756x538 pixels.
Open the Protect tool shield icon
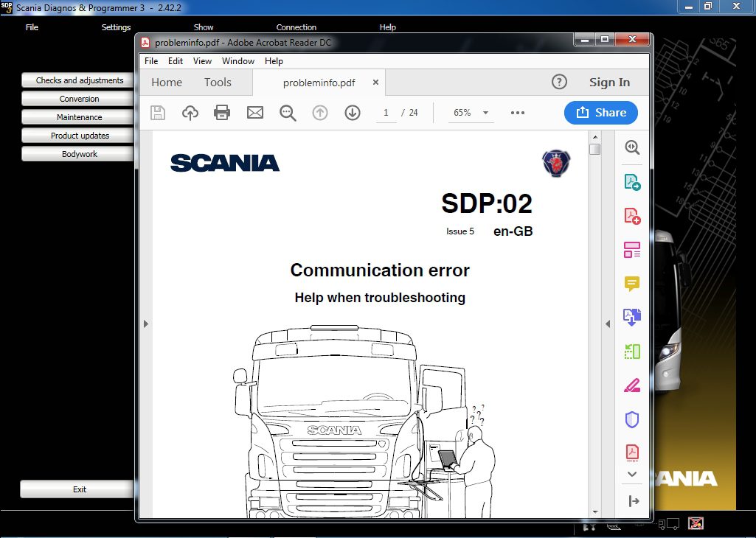coord(632,419)
